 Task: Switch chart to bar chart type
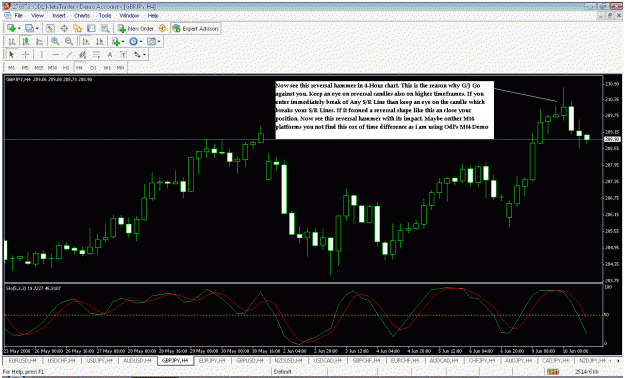pyautogui.click(x=12, y=41)
